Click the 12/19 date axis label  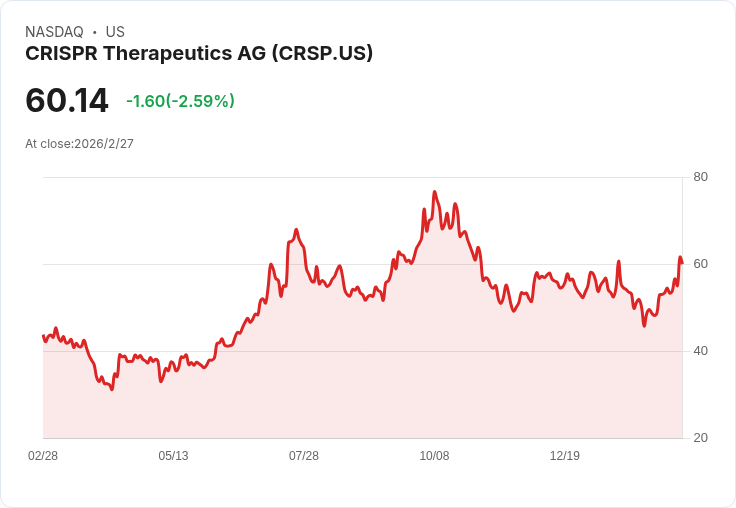coord(565,455)
